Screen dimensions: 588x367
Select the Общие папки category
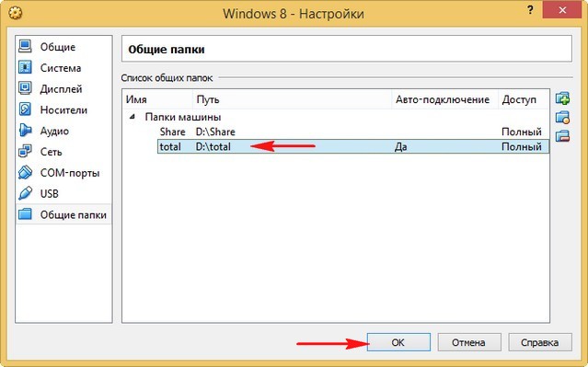[63, 214]
